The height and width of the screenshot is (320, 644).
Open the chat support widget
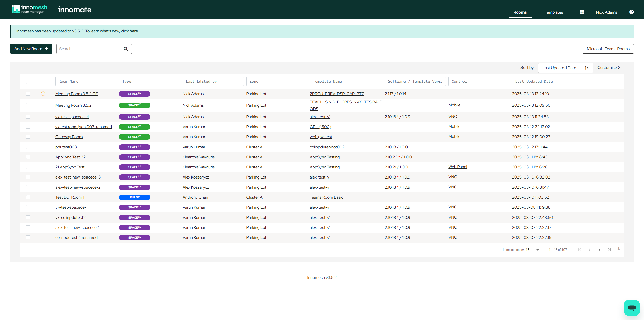pos(632,308)
